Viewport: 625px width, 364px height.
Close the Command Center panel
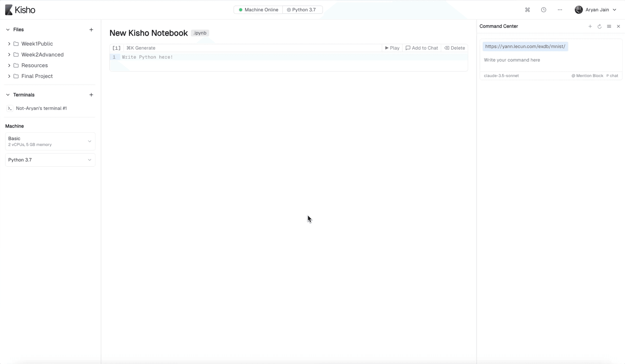tap(618, 26)
